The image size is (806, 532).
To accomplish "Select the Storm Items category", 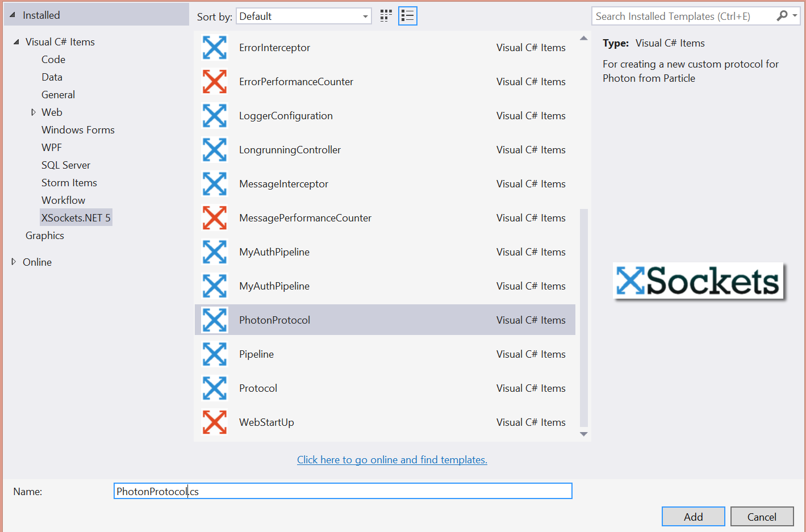I will [69, 183].
